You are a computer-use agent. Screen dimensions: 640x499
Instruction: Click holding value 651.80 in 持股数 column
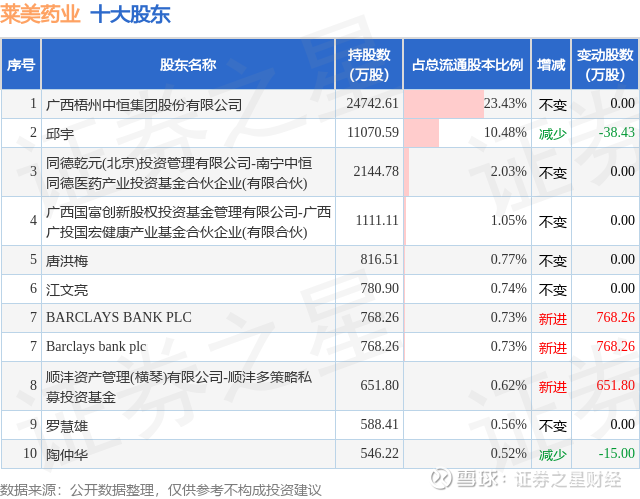click(x=379, y=386)
